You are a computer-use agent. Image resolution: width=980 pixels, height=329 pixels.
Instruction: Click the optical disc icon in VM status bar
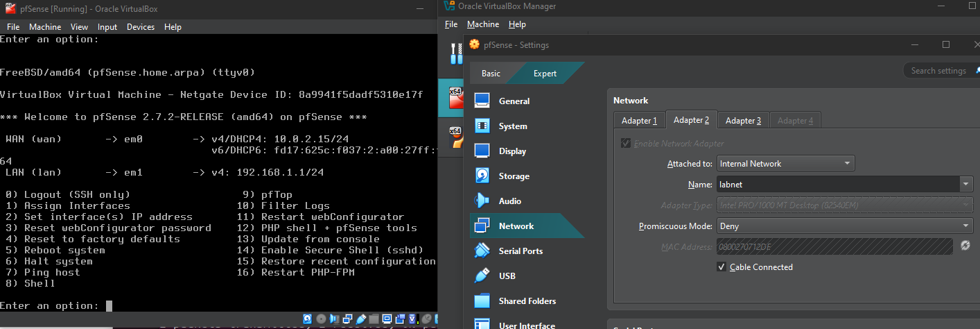[322, 319]
